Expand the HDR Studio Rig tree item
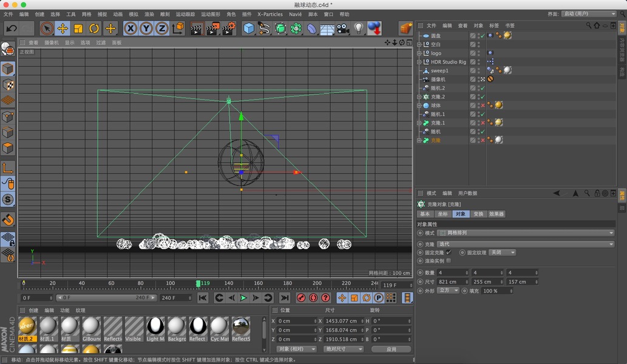 (419, 62)
